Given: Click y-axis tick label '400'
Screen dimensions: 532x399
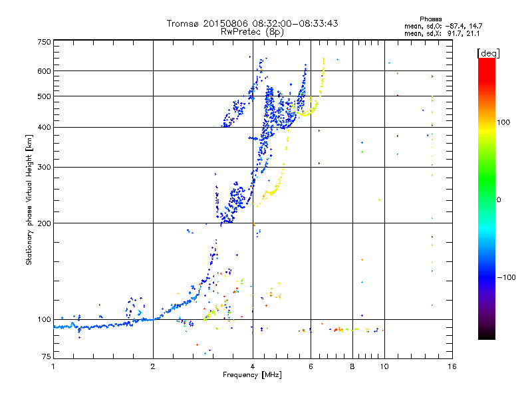Looking at the screenshot, I should [x=44, y=127].
